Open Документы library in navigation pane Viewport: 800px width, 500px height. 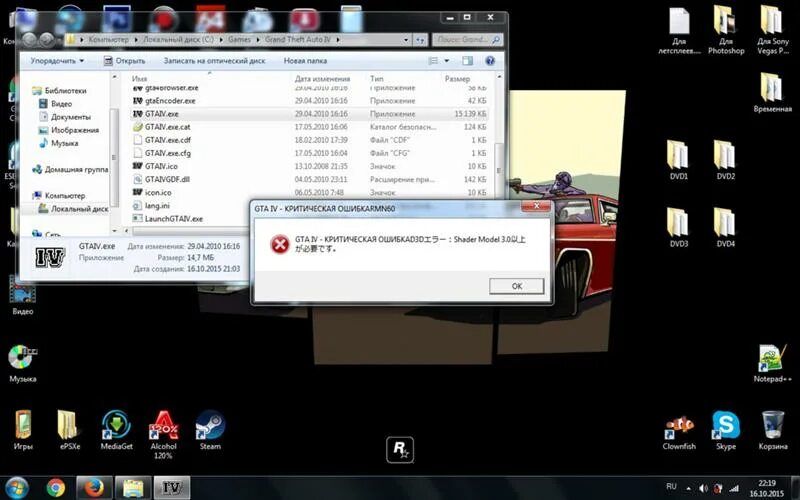[x=65, y=117]
